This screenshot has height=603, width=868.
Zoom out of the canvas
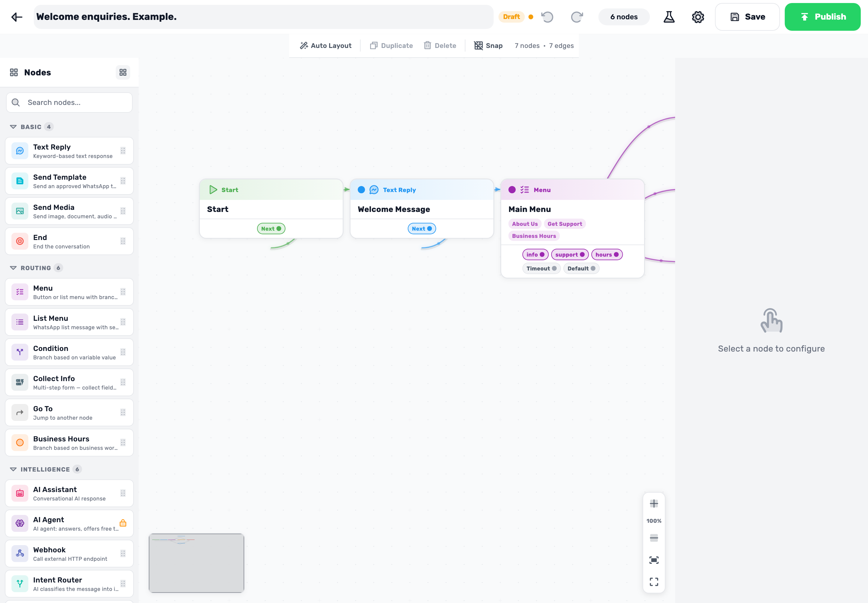[x=654, y=538]
